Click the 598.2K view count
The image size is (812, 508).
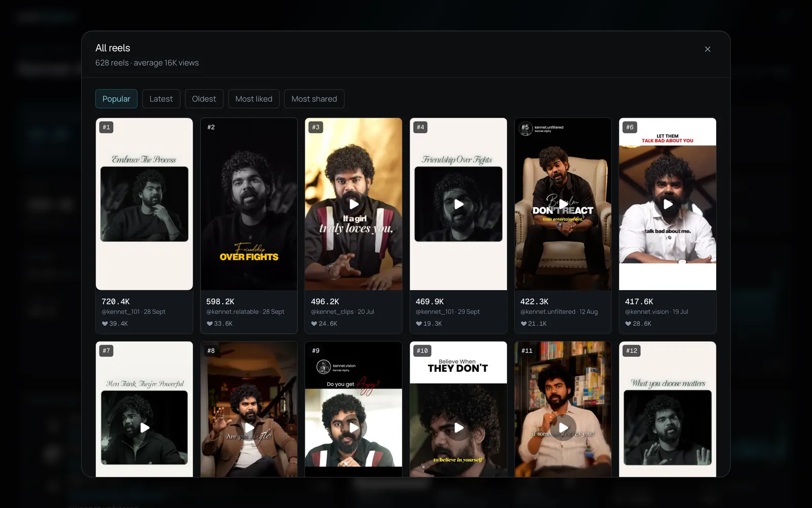(220, 301)
